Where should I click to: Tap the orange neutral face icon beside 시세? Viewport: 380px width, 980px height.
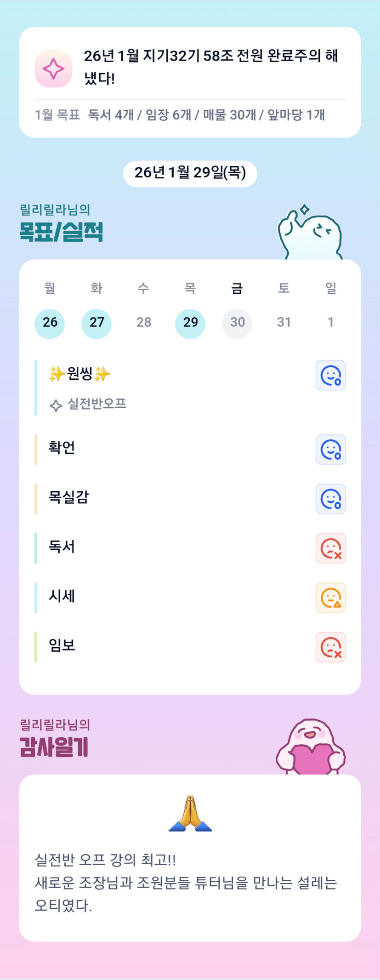point(330,598)
